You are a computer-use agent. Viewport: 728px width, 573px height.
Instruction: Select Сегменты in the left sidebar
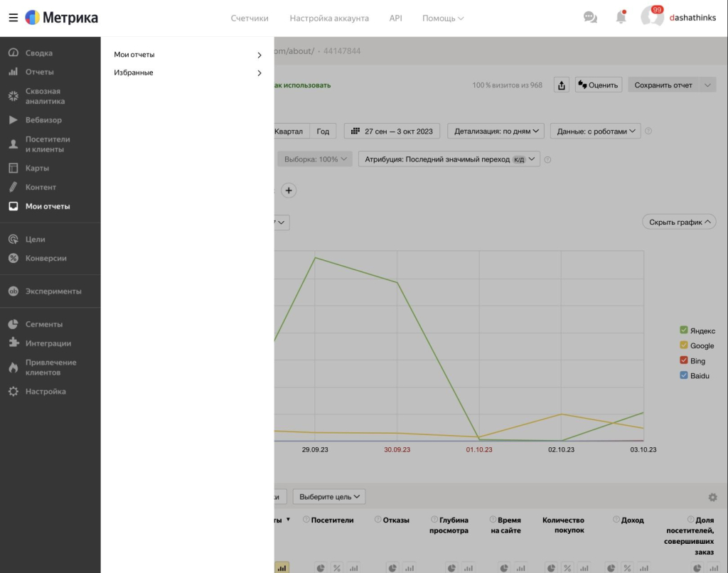coord(44,324)
